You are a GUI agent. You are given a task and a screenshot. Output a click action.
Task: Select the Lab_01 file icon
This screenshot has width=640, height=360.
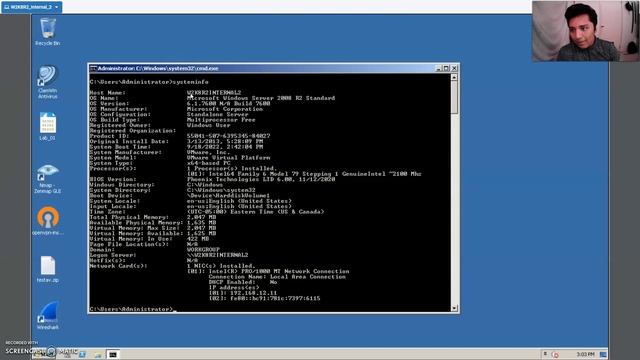coord(48,127)
